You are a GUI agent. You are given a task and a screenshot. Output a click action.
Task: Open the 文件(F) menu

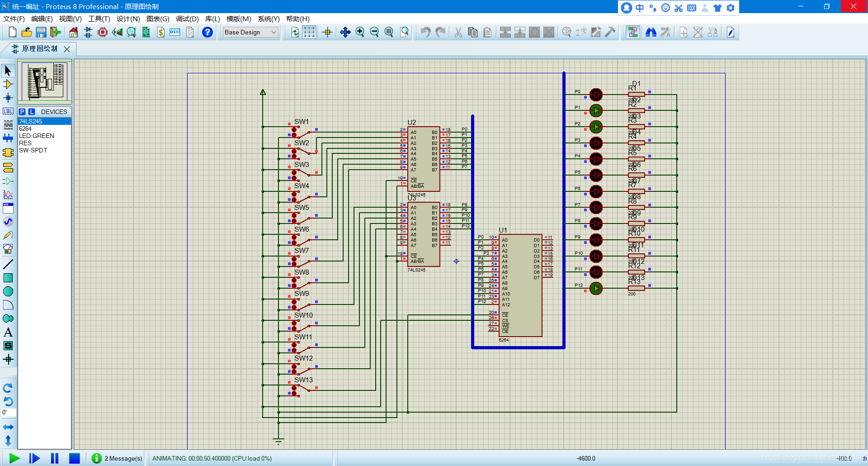point(14,19)
